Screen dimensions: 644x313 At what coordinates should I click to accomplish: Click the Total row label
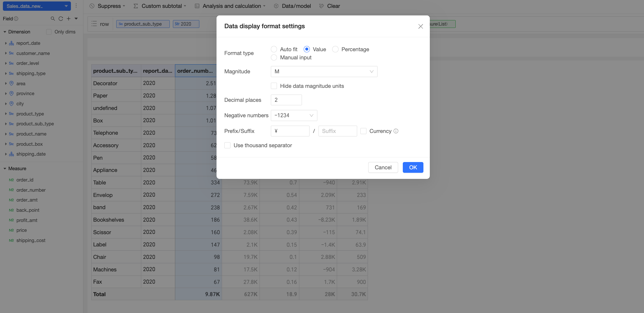click(99, 294)
